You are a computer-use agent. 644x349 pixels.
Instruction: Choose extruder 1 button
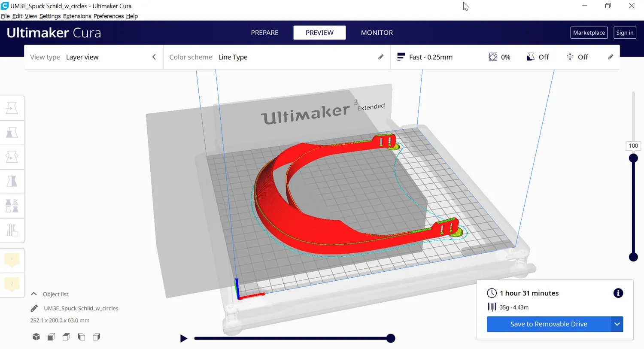(x=12, y=260)
